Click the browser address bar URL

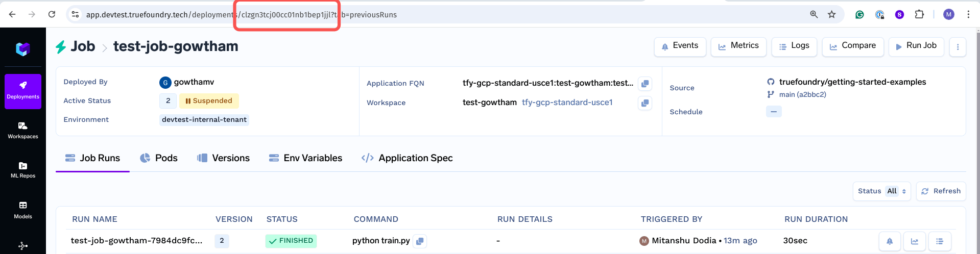coord(241,14)
